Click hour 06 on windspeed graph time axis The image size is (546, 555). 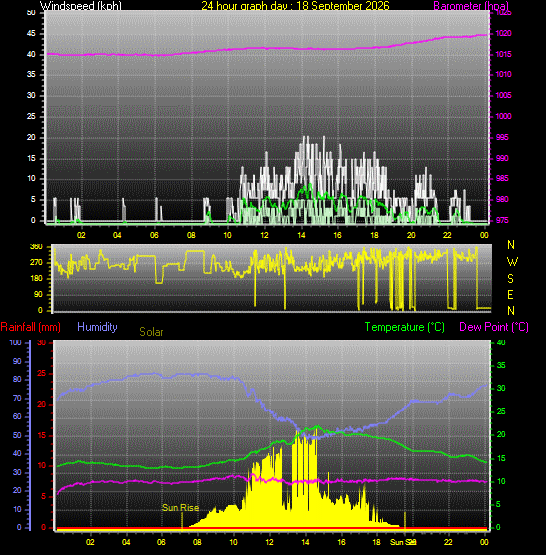[x=154, y=235]
